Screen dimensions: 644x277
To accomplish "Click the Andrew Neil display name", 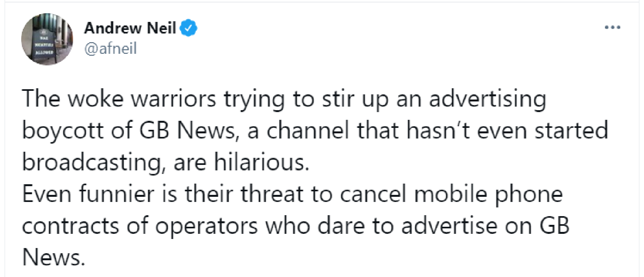I will click(129, 28).
